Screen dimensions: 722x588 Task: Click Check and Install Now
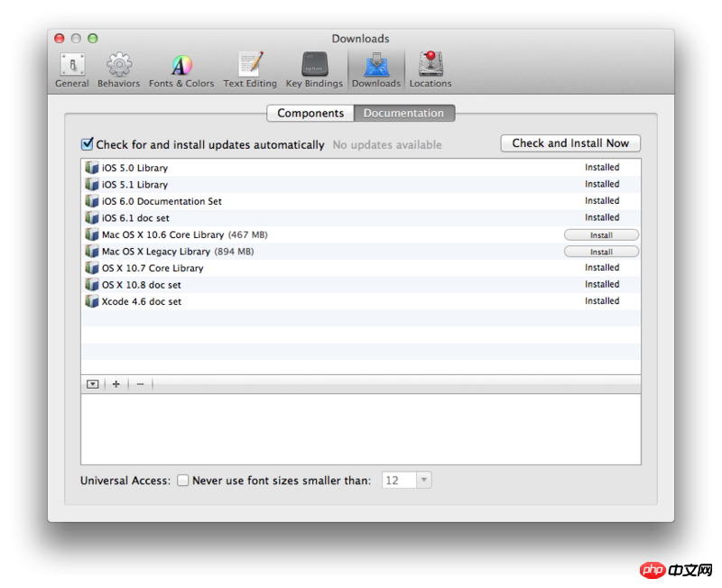click(570, 143)
